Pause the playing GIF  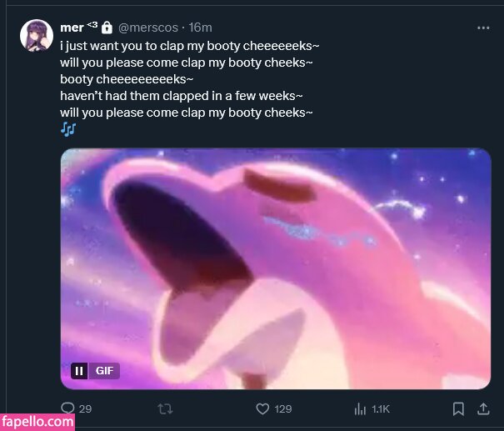coord(79,371)
